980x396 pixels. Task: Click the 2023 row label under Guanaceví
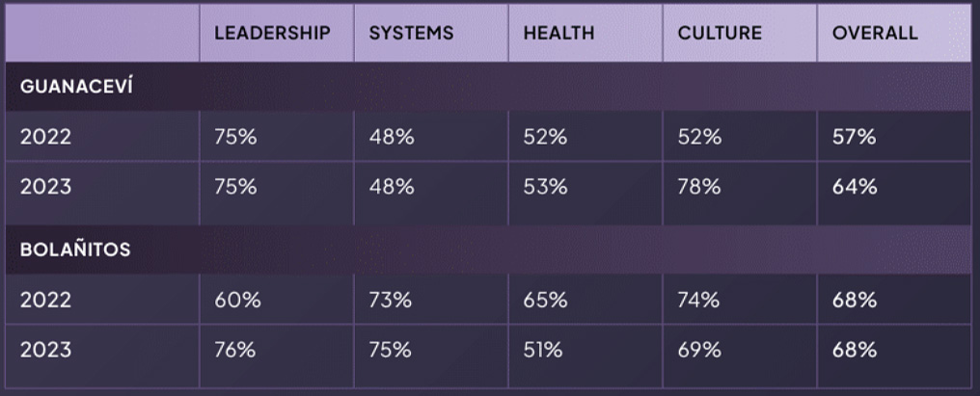click(x=45, y=187)
